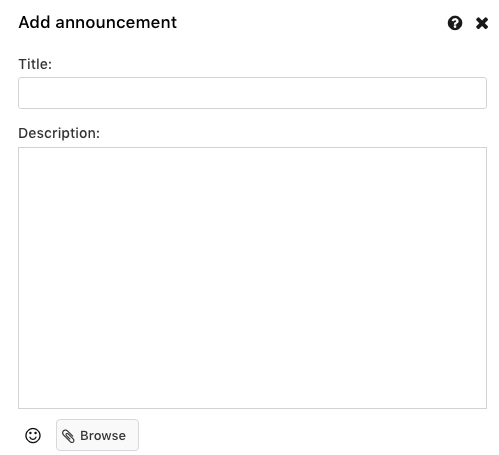The width and height of the screenshot is (499, 455).
Task: Open help via the question mark icon
Action: [x=455, y=23]
